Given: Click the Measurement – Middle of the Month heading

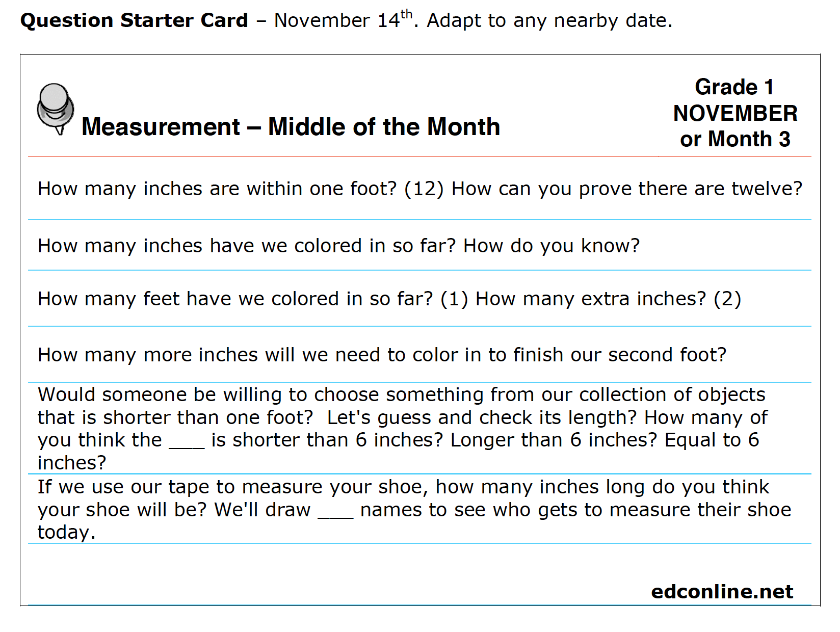Looking at the screenshot, I should pos(291,126).
